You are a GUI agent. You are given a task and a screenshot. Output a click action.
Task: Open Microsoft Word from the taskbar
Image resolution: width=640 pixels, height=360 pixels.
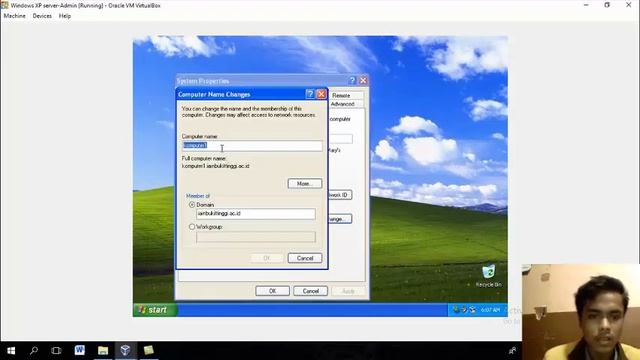(x=80, y=350)
